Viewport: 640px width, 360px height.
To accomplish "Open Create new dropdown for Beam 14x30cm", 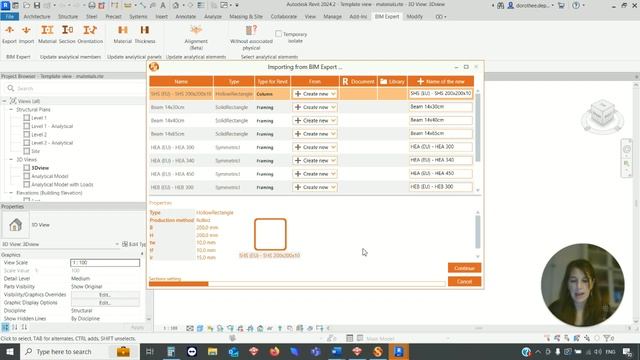I will pos(315,107).
